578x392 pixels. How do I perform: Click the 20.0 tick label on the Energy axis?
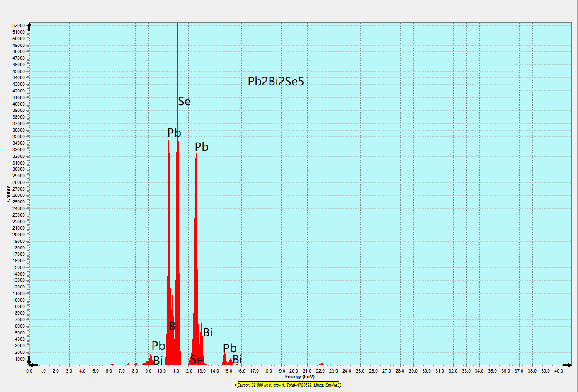(294, 371)
